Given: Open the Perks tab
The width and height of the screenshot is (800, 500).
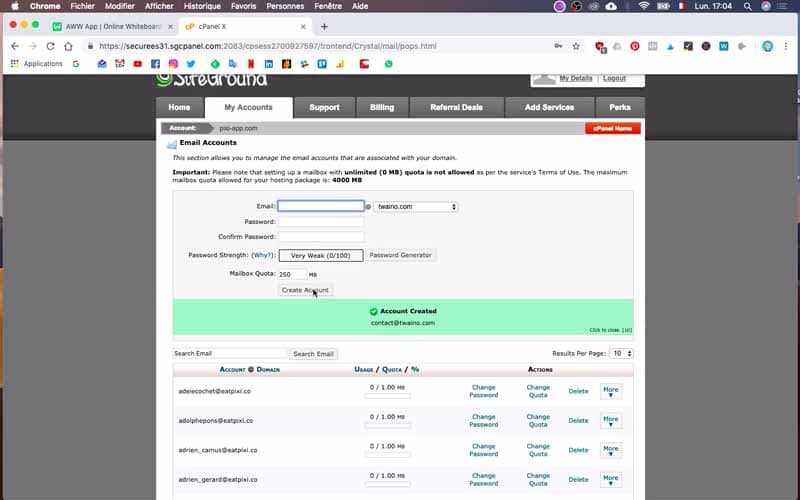Looking at the screenshot, I should coord(619,107).
